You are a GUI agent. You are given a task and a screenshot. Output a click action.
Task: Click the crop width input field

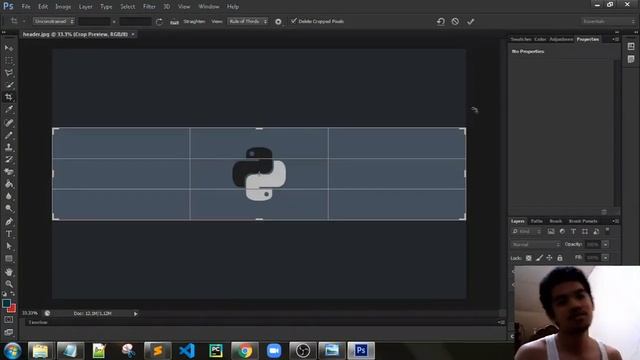pos(94,21)
